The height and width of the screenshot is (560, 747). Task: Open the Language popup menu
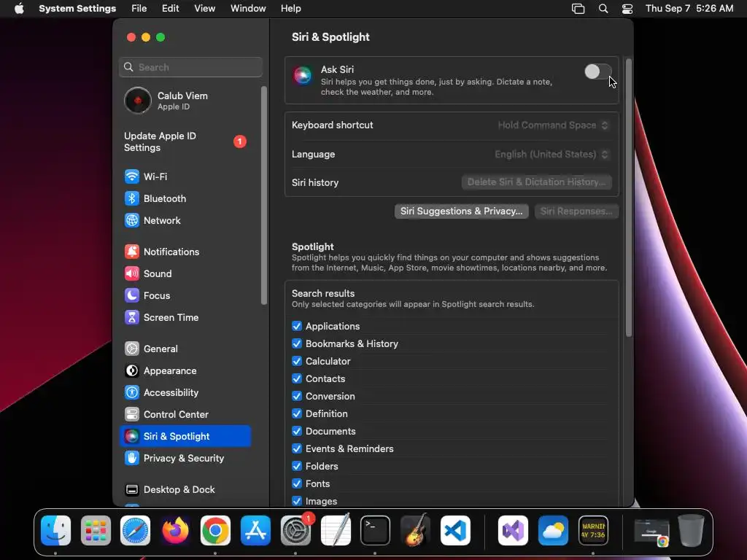pyautogui.click(x=551, y=155)
